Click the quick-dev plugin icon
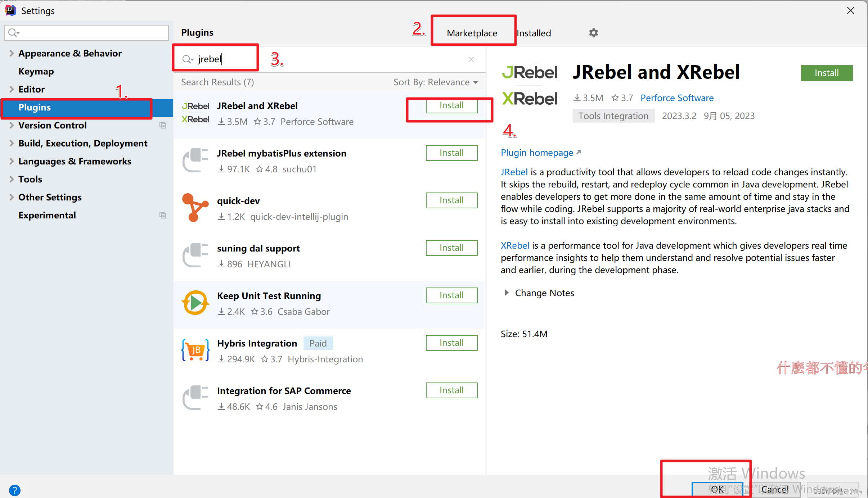 (195, 208)
